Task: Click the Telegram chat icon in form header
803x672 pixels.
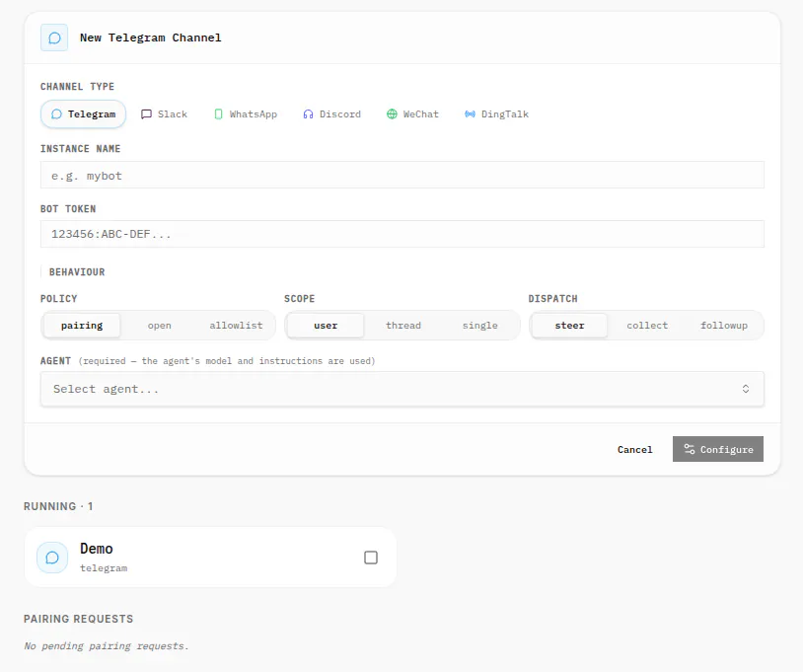Action: [54, 37]
